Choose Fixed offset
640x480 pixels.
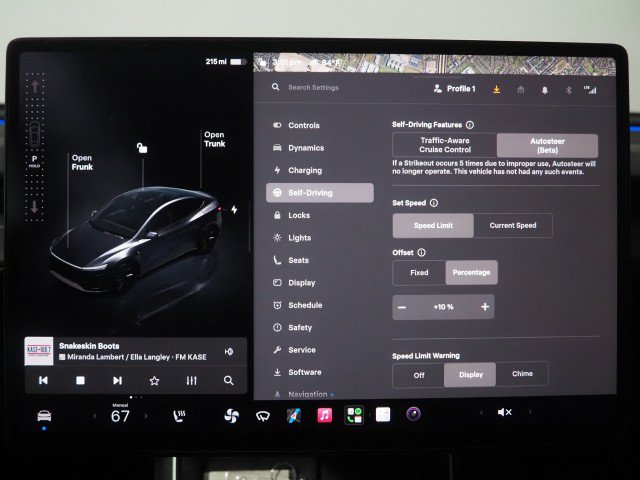(x=419, y=272)
